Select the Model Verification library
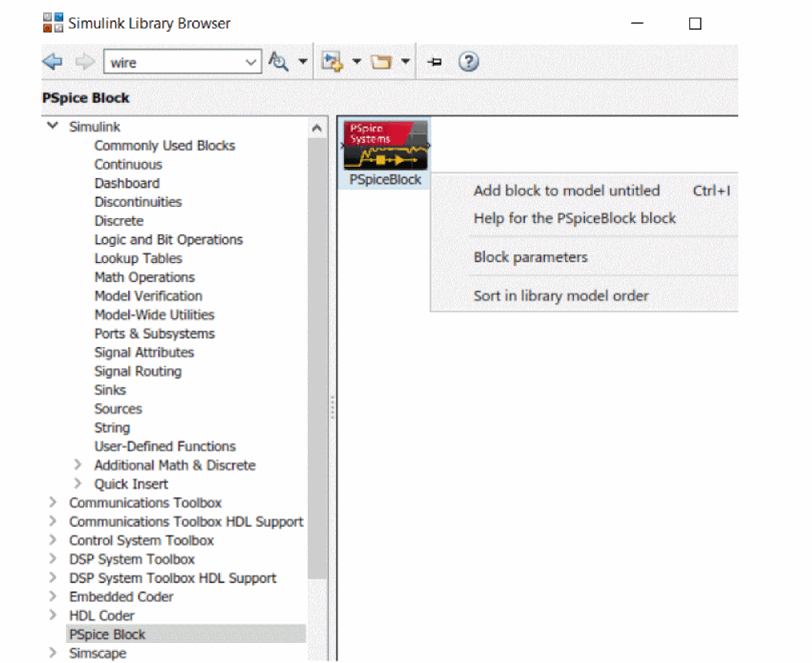 [x=148, y=296]
